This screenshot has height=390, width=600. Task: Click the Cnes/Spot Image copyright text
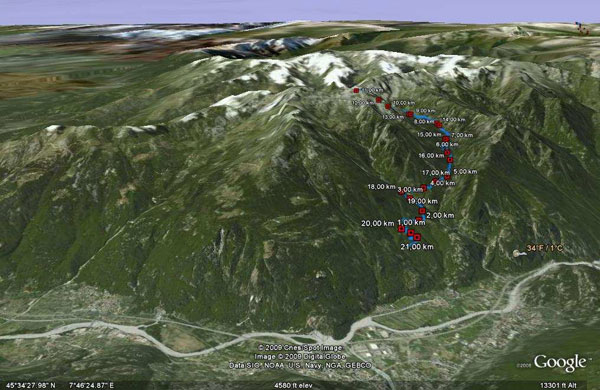(x=300, y=348)
